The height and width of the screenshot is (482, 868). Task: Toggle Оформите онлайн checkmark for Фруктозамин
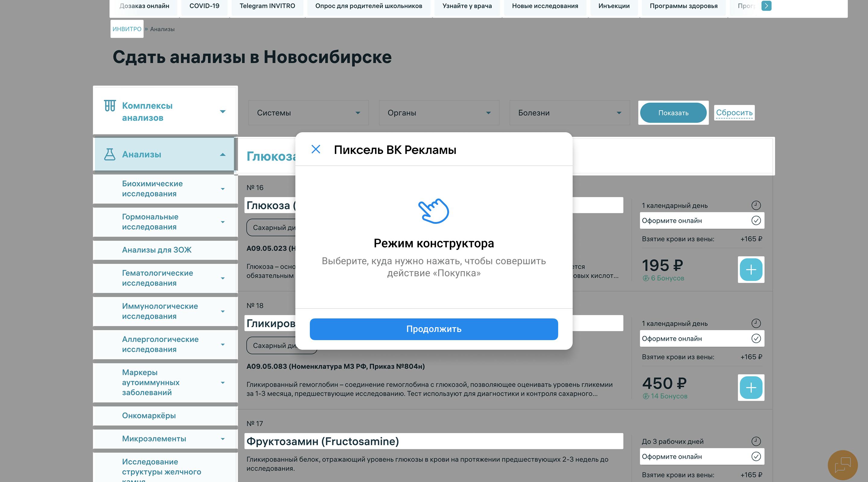(756, 456)
